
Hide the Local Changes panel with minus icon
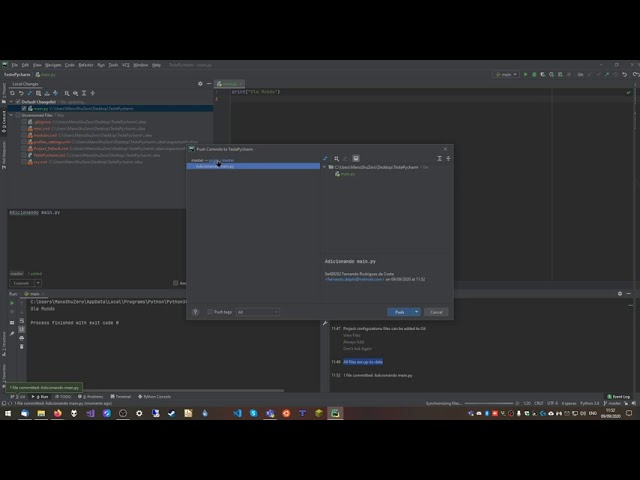click(x=209, y=84)
